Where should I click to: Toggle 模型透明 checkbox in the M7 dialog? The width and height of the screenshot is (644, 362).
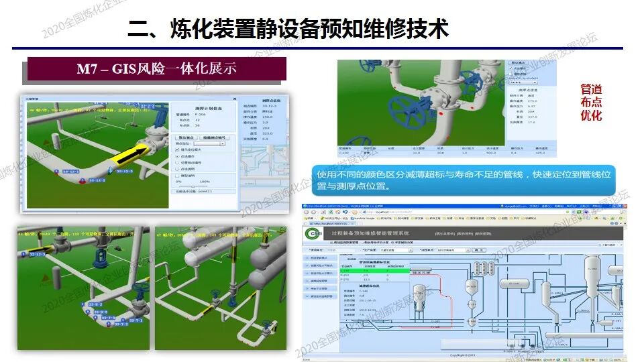(177, 176)
